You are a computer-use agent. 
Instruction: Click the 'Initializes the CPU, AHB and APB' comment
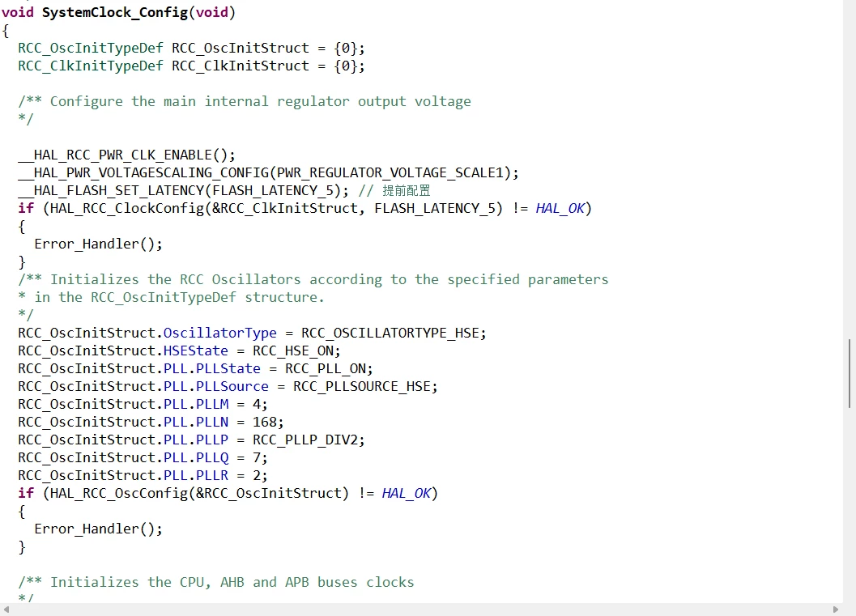tap(216, 582)
